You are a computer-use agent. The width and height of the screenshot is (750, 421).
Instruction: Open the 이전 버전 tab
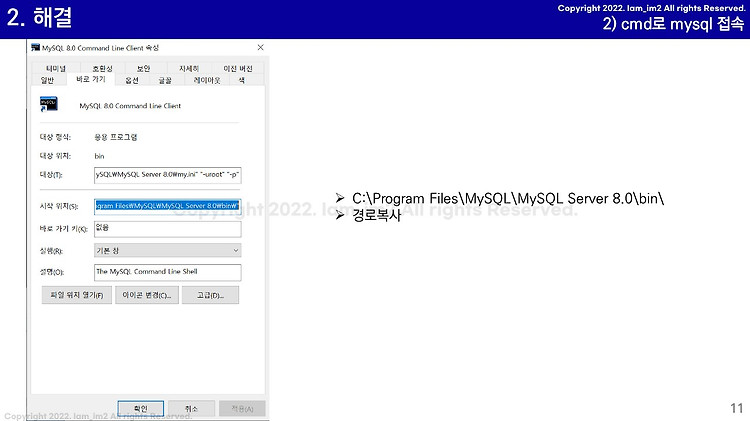tap(238, 68)
